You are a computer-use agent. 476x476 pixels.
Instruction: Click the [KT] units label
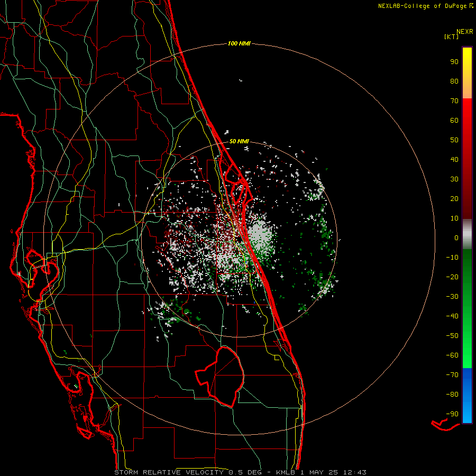coord(452,36)
